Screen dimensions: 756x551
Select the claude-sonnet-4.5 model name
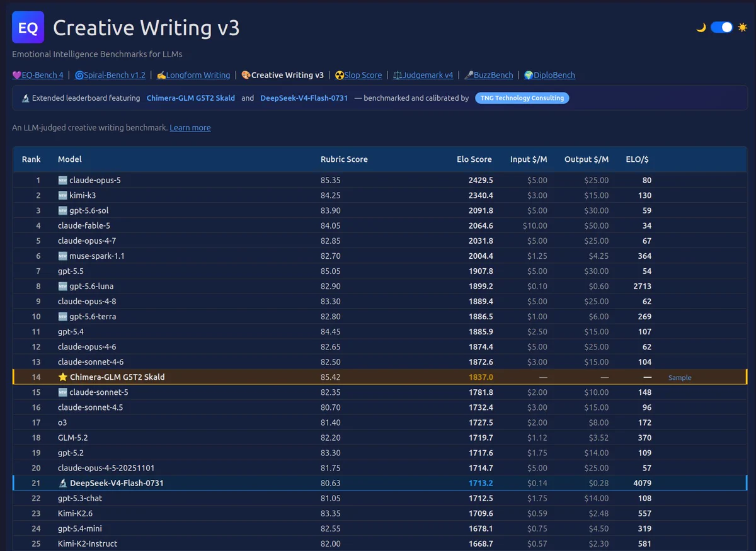91,407
